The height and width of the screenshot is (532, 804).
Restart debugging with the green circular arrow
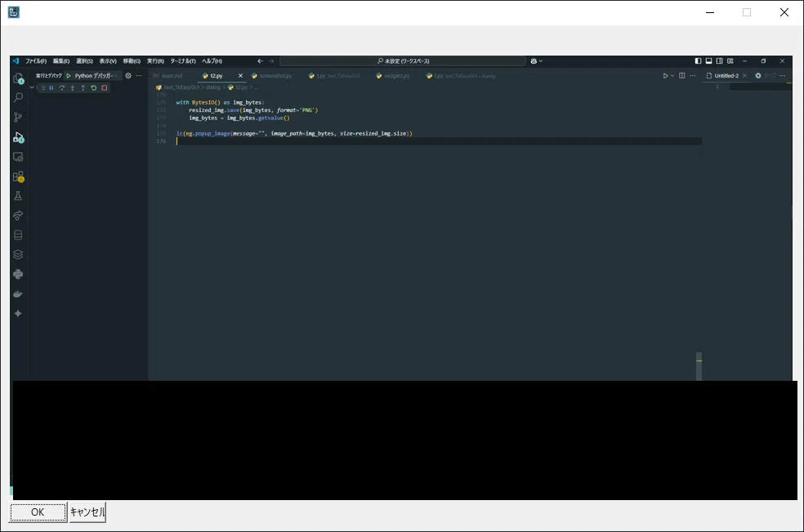(94, 87)
